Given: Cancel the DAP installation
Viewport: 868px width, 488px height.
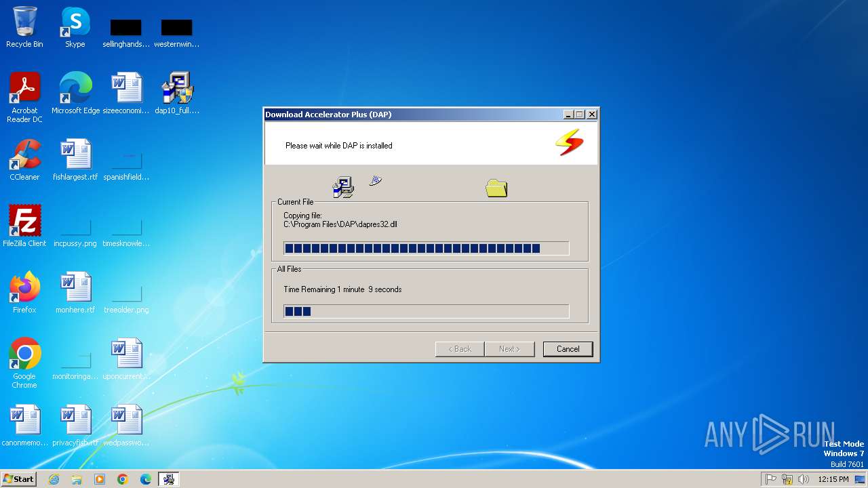Looking at the screenshot, I should 568,349.
